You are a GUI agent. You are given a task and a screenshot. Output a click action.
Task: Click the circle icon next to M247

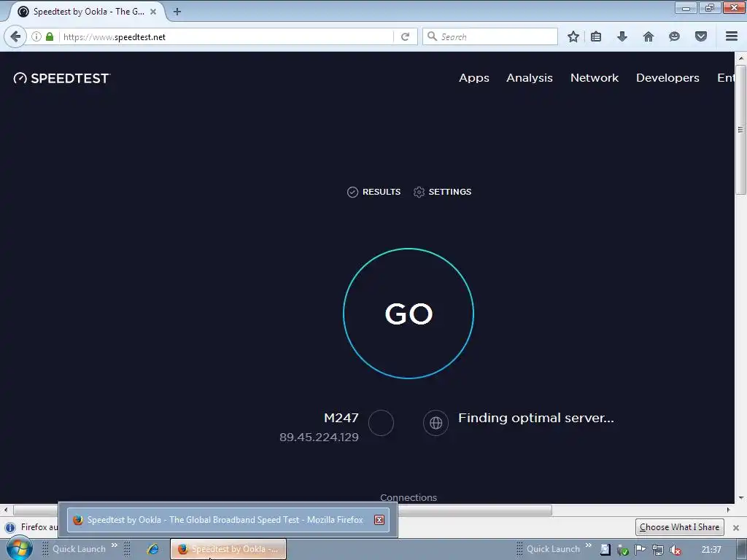pos(381,423)
